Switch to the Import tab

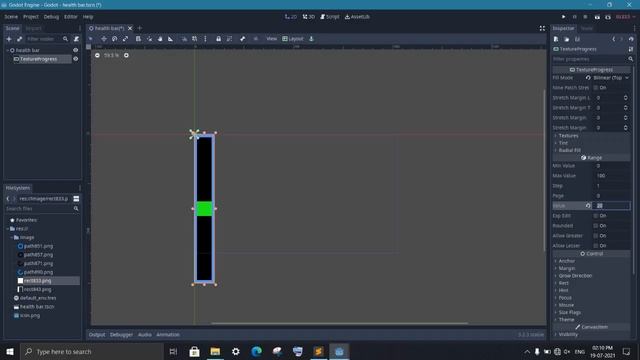click(33, 28)
